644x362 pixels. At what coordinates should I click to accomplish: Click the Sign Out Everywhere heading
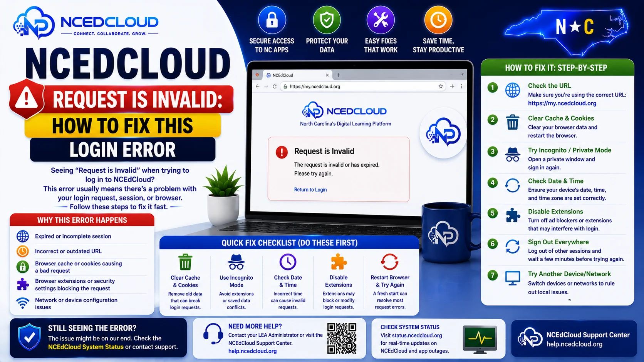pyautogui.click(x=558, y=242)
